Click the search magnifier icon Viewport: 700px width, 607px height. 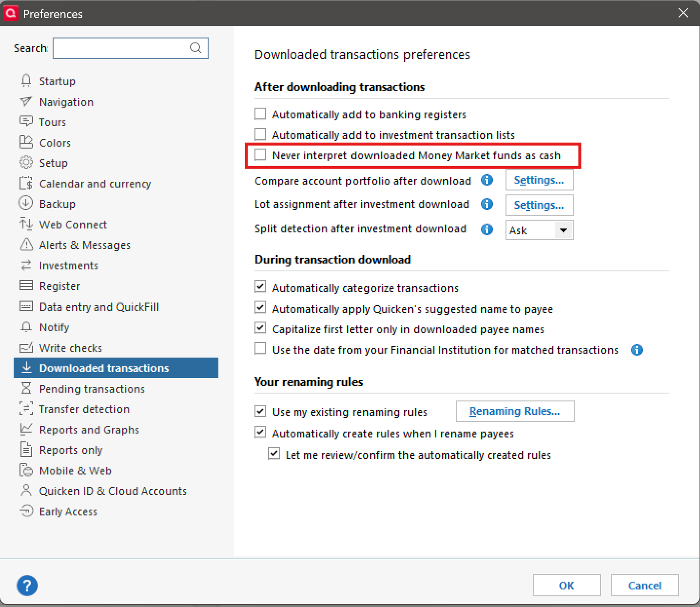click(195, 48)
